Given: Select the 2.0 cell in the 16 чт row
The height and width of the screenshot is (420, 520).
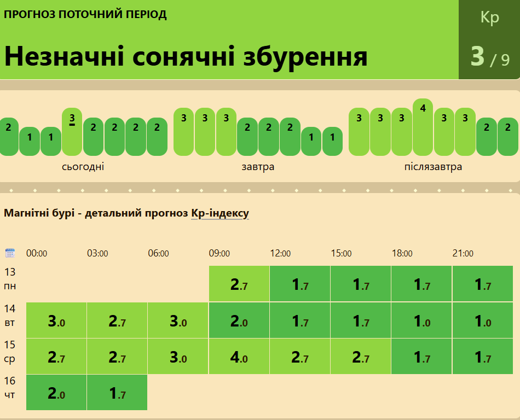Looking at the screenshot, I should [56, 392].
